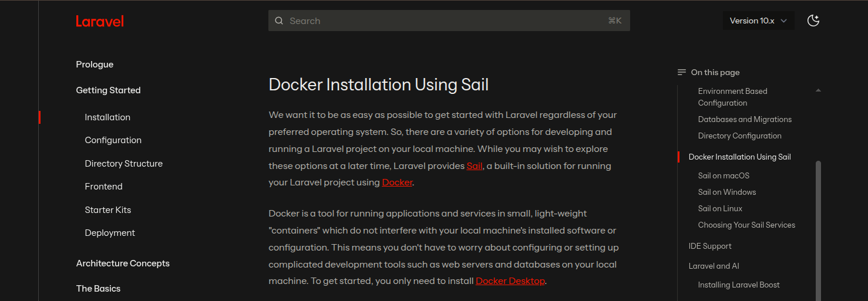Jump to Choosing Your Sail Services
This screenshot has height=301, width=868.
[x=746, y=225]
